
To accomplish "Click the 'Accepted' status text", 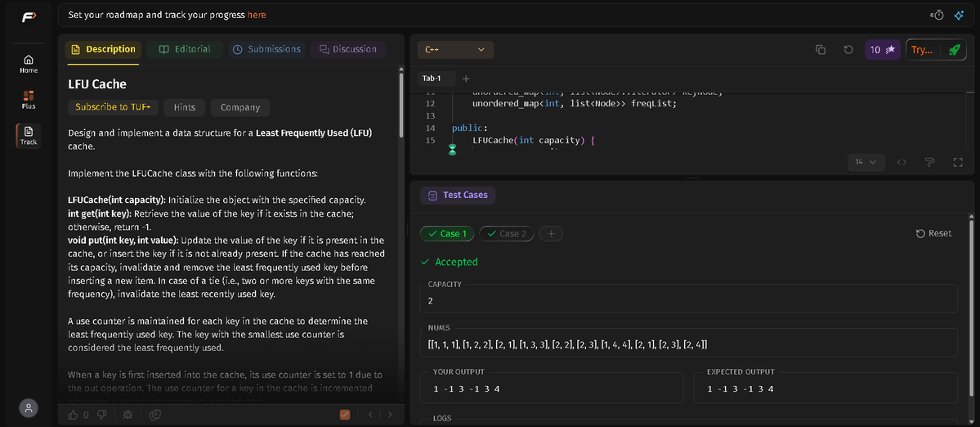I will (456, 262).
